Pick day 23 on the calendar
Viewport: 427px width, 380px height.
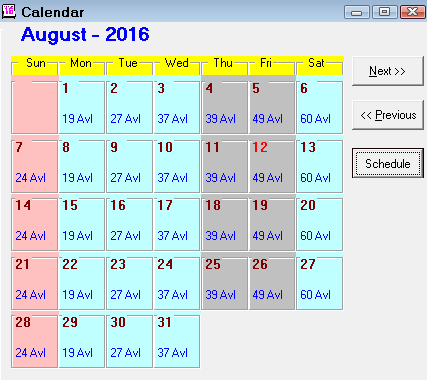coord(129,283)
